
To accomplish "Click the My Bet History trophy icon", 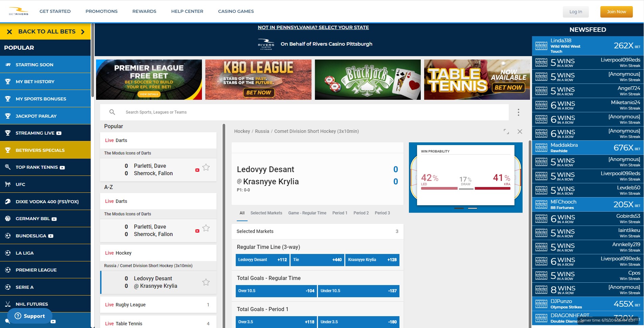I will (x=8, y=81).
